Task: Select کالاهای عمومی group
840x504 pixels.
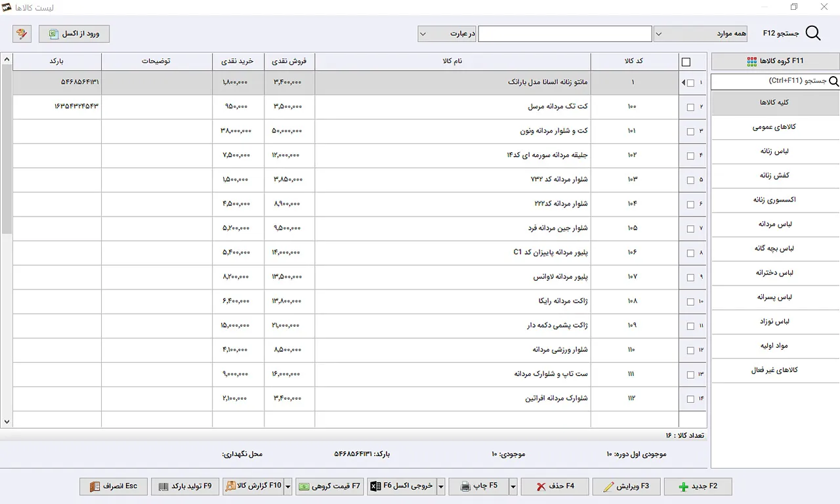Action: (x=775, y=127)
